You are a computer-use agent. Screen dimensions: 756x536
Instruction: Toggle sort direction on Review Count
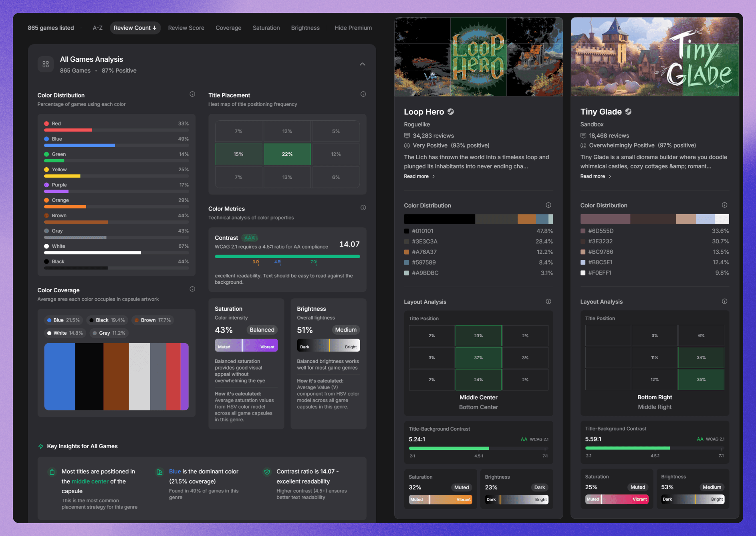click(135, 28)
